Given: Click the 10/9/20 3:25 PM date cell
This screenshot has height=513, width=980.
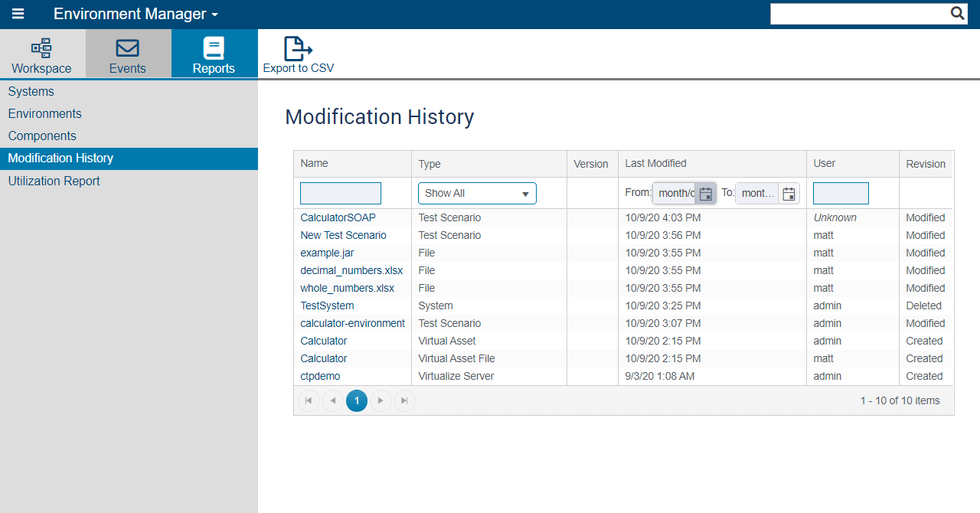Looking at the screenshot, I should 663,306.
